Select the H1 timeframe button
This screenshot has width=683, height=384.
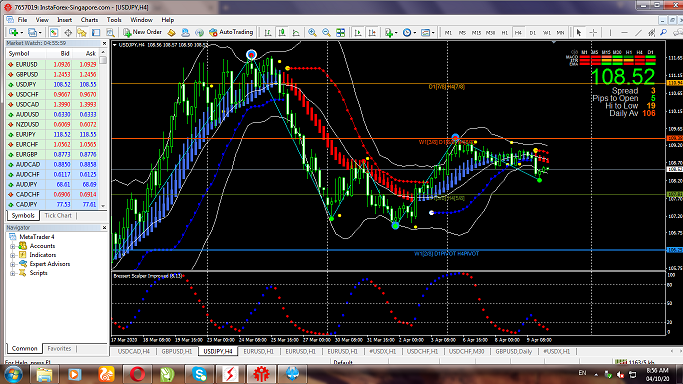504,33
